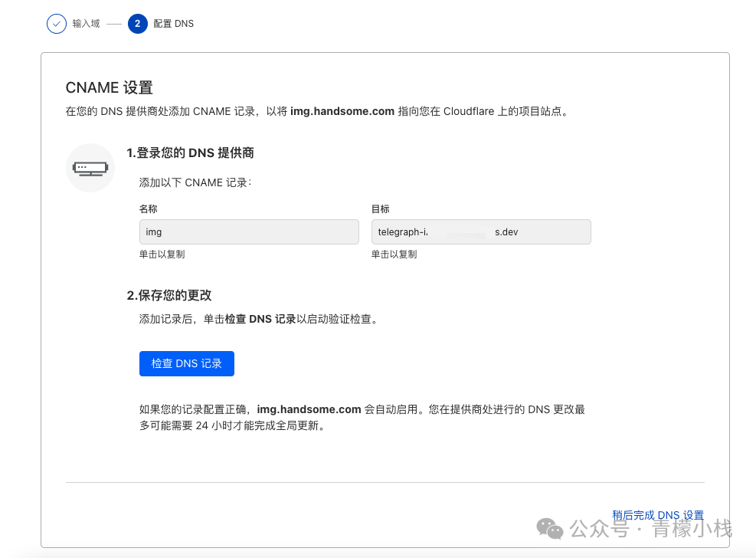Click the 检查 DNS 记录 button
Screen dimensions: 756x558
click(187, 363)
